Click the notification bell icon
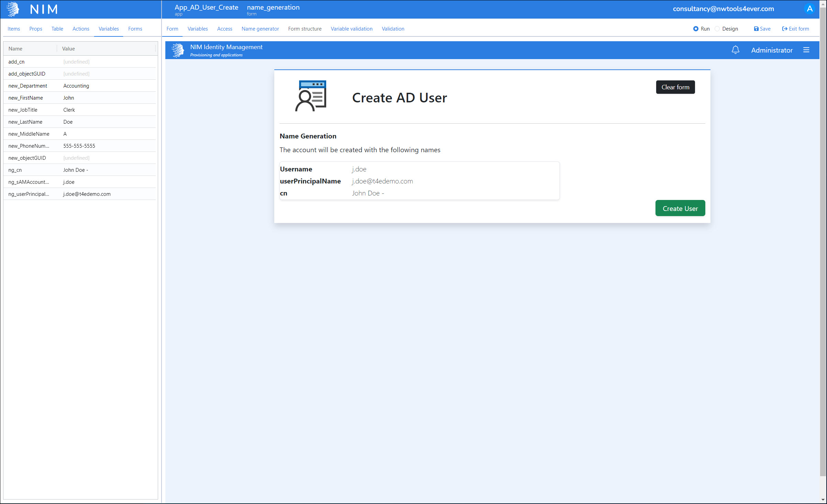Image resolution: width=827 pixels, height=504 pixels. [735, 50]
